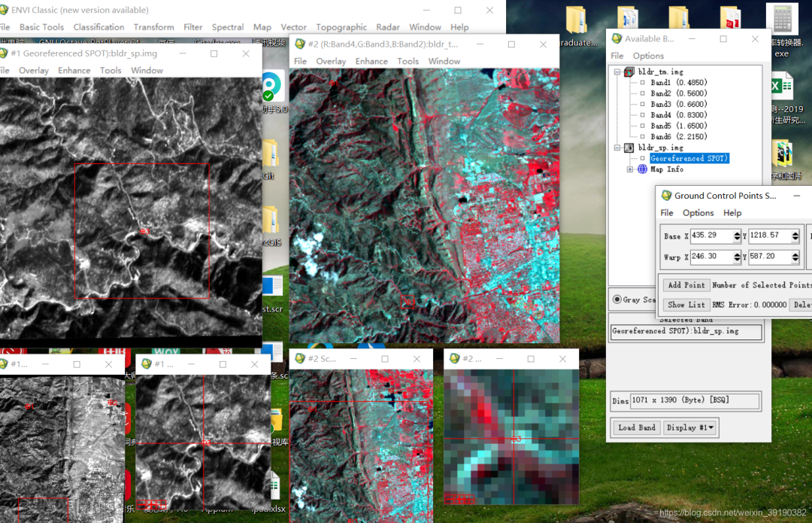Click GCP marker in #2 zoom window crosshair
This screenshot has width=812, height=523.
(x=517, y=439)
